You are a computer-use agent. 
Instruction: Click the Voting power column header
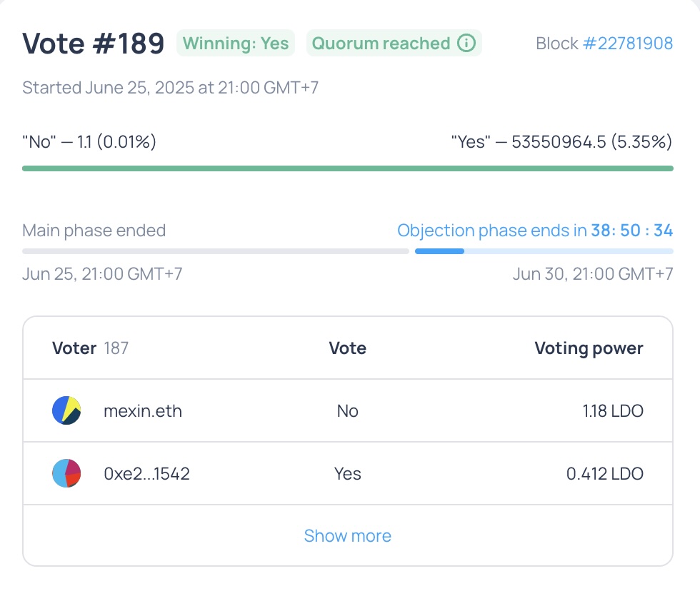[589, 348]
